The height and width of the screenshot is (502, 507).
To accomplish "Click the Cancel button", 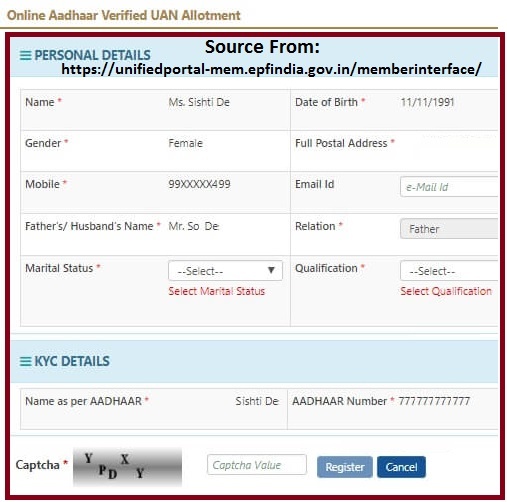I will pos(401,467).
